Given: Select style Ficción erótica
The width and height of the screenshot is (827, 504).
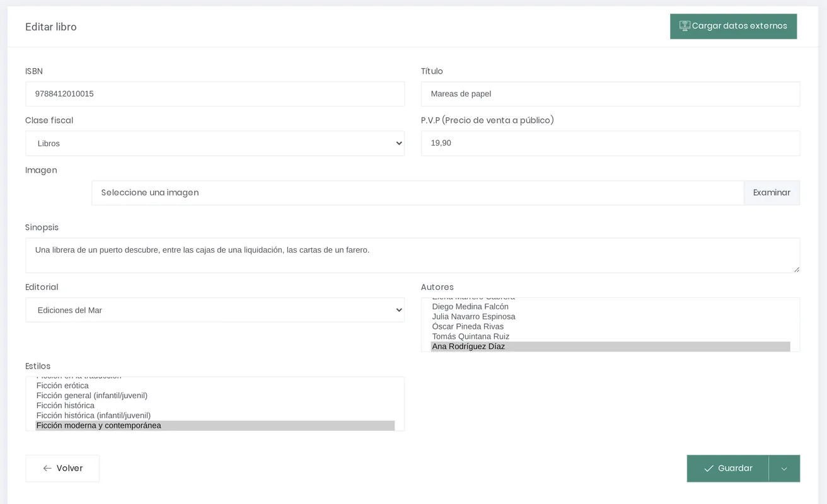Looking at the screenshot, I should (215, 386).
